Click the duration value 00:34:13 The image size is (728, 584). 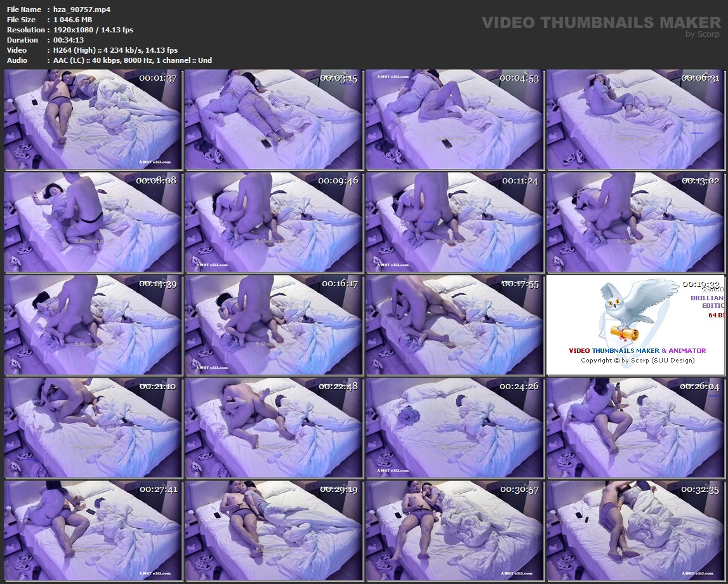tap(69, 40)
